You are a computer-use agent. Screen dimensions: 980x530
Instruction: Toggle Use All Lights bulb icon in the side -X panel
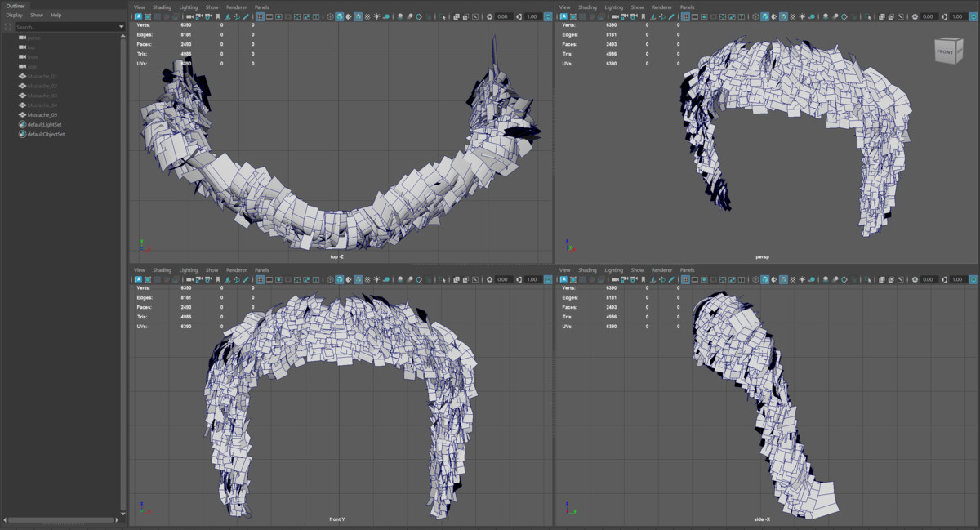click(x=802, y=279)
